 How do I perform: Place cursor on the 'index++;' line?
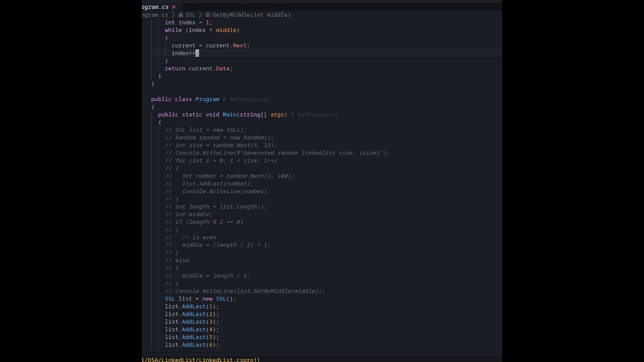pyautogui.click(x=185, y=53)
